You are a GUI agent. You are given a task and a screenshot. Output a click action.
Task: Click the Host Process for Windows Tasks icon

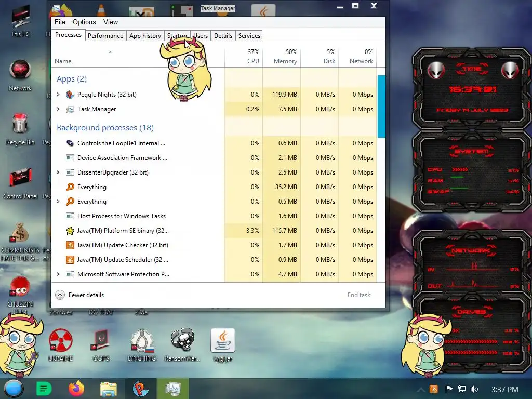70,216
